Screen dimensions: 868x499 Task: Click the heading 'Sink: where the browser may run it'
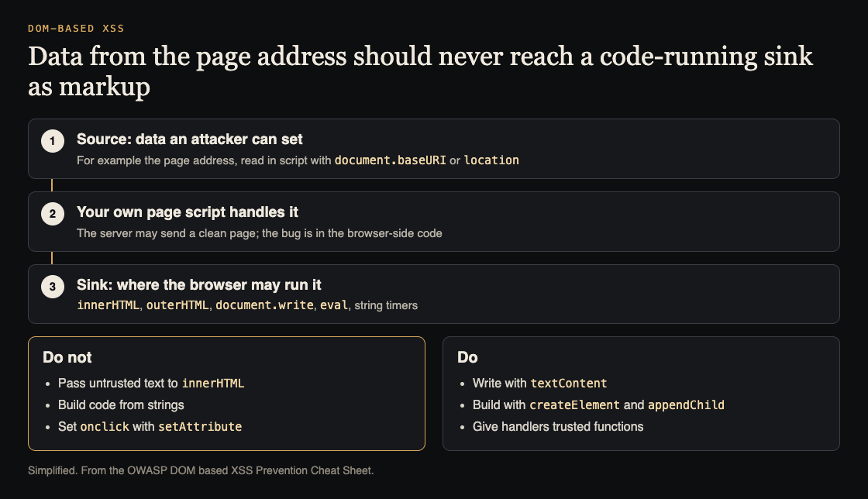198,284
